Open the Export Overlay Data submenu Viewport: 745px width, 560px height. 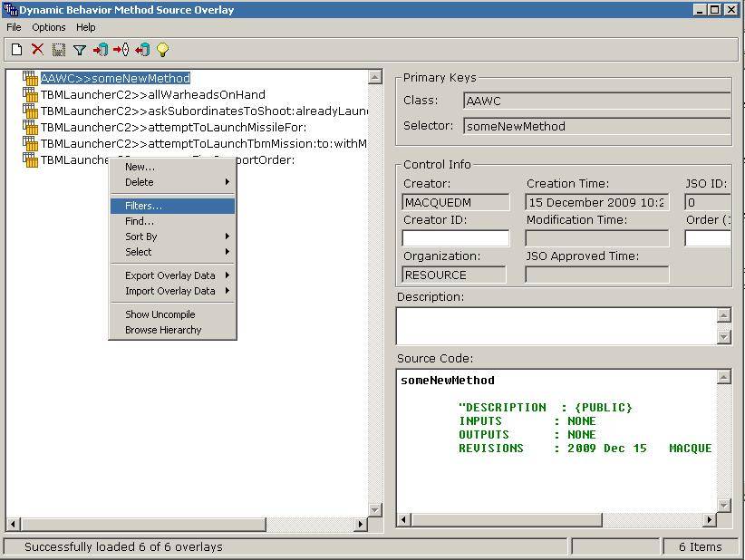(172, 275)
